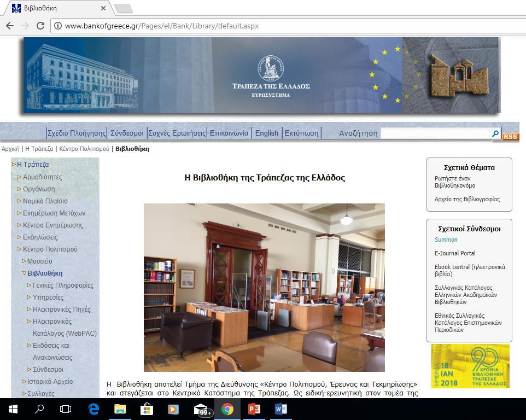Switch to English version
This screenshot has width=526, height=420.
pyautogui.click(x=267, y=133)
